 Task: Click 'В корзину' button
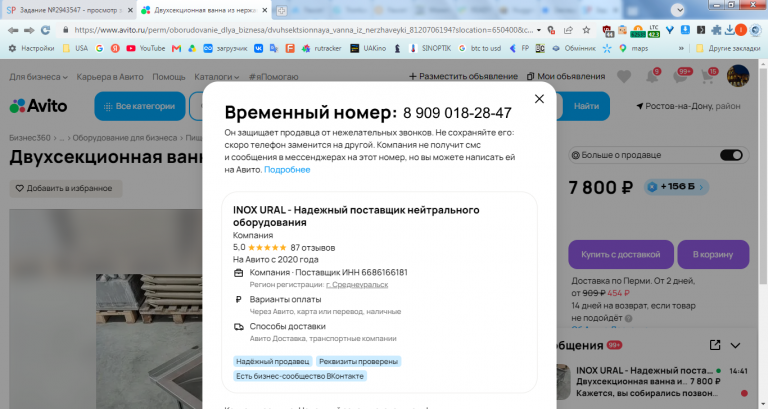[713, 254]
